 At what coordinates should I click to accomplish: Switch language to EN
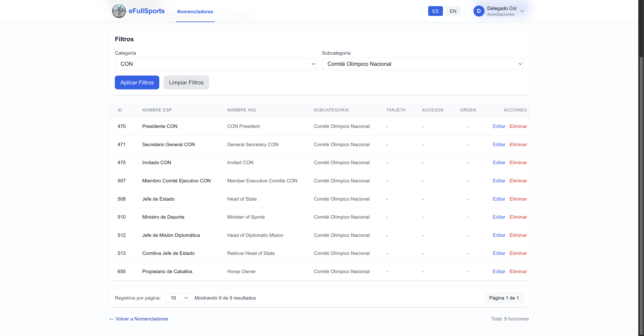(453, 11)
